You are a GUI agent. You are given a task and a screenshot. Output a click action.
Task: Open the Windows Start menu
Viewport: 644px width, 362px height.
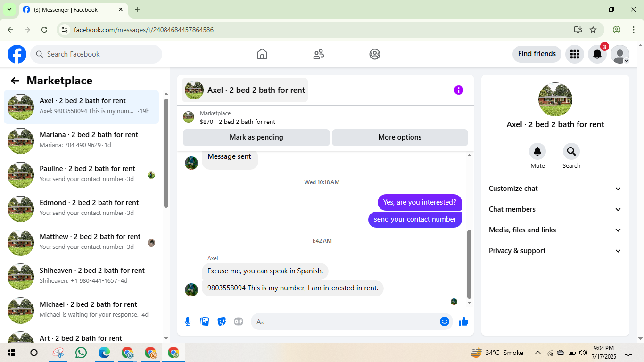[11, 353]
